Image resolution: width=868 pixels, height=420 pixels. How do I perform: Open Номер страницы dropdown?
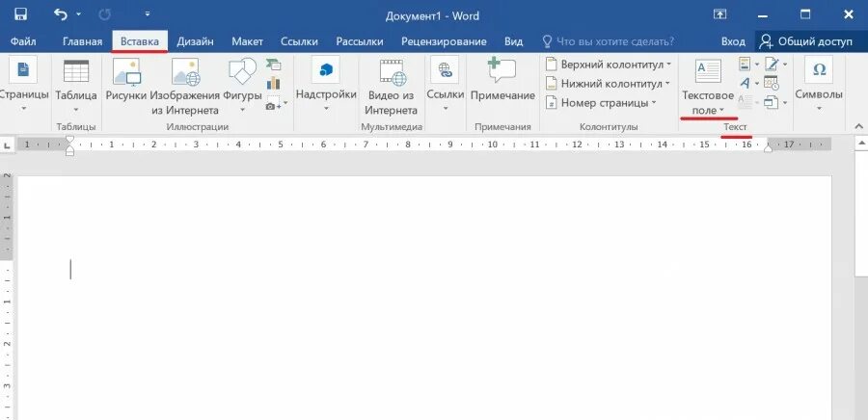[601, 103]
